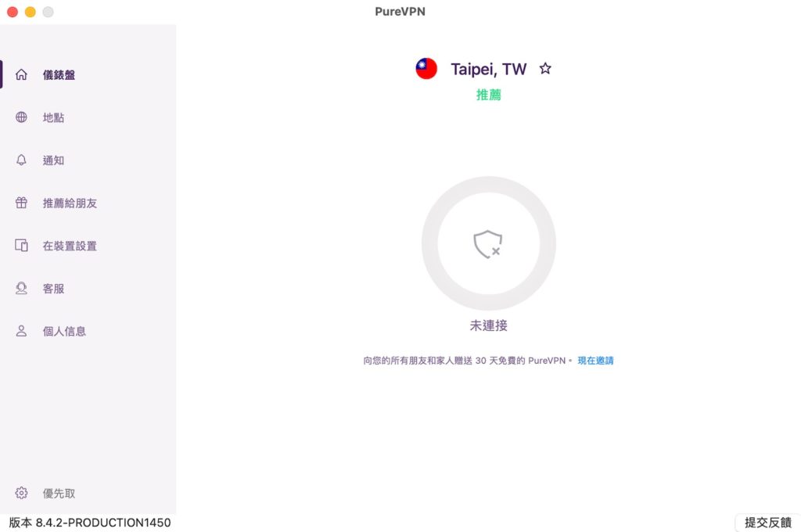
Task: Click the PureVPN window title
Action: (400, 11)
